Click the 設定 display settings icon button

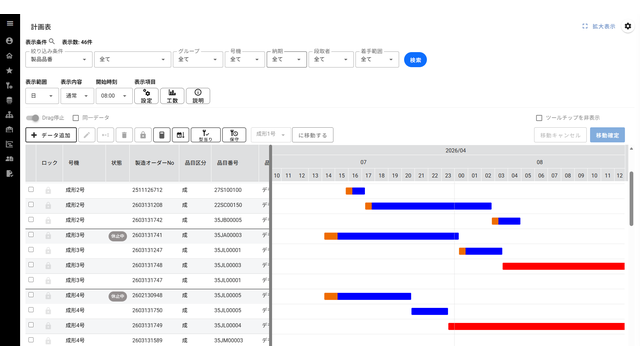[x=147, y=96]
